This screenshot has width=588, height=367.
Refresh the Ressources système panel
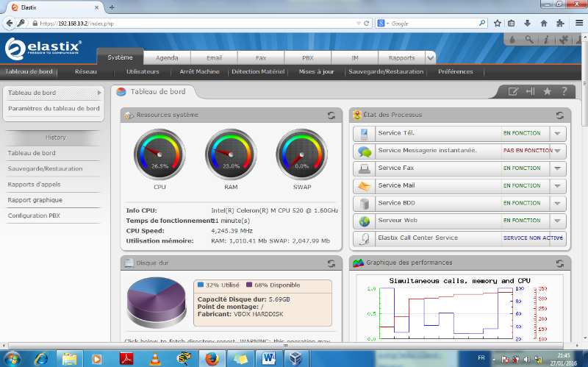coord(331,115)
